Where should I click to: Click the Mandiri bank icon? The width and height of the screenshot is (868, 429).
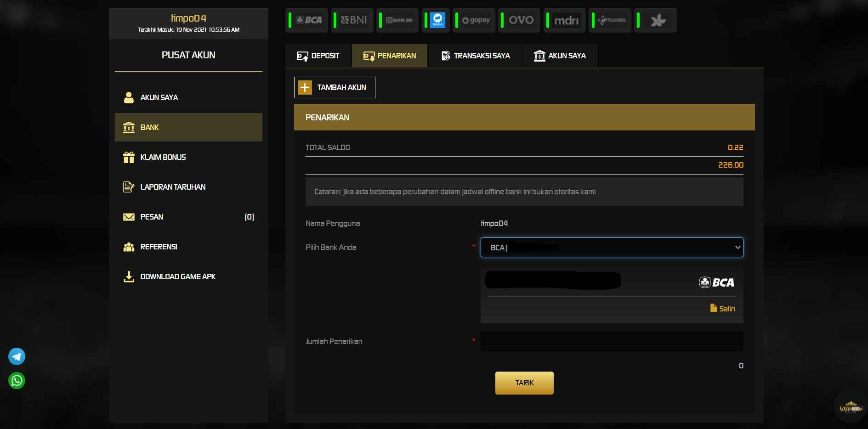(x=564, y=20)
